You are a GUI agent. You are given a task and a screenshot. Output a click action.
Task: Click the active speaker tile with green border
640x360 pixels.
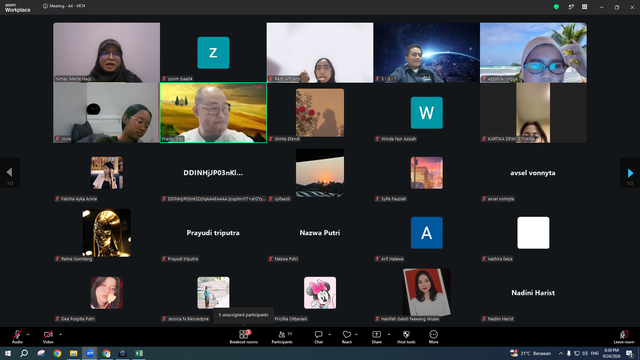coord(213,113)
